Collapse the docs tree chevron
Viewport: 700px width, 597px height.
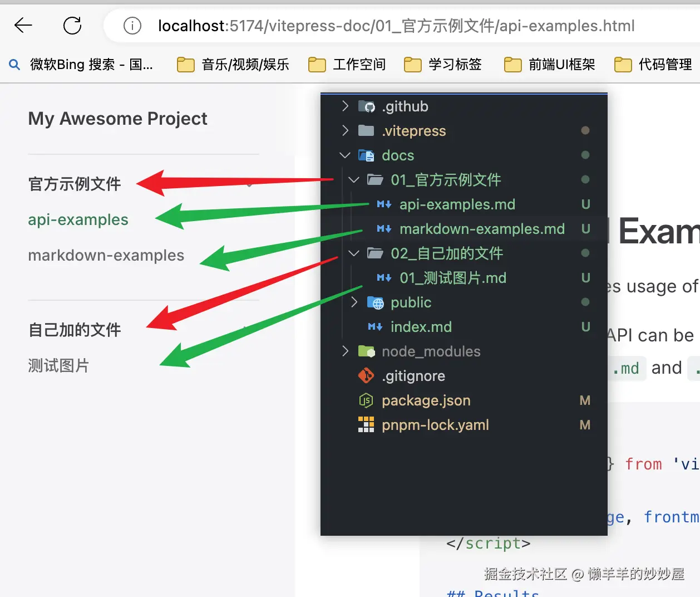(x=344, y=155)
